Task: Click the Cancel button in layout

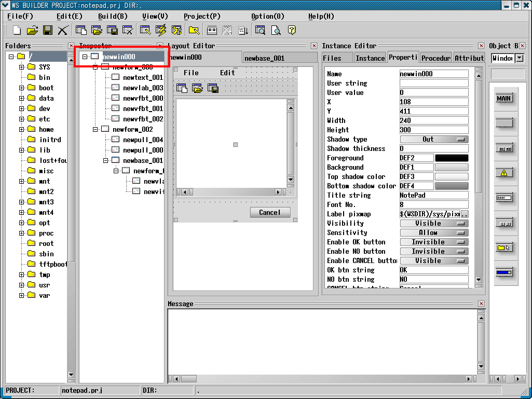Action: pyautogui.click(x=269, y=212)
